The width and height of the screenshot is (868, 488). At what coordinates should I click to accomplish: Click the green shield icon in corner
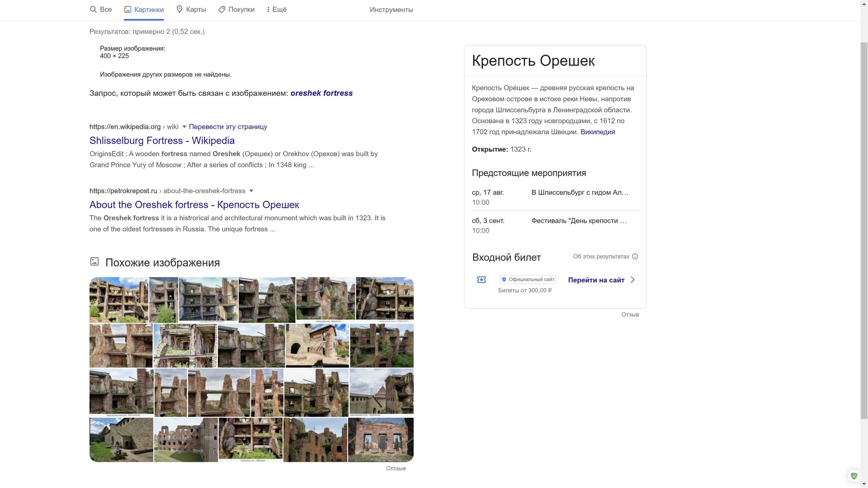[854, 476]
